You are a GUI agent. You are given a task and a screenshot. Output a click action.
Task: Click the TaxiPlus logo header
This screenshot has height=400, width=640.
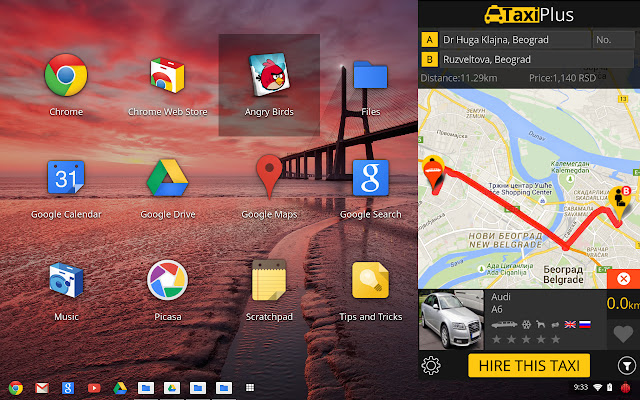click(529, 15)
